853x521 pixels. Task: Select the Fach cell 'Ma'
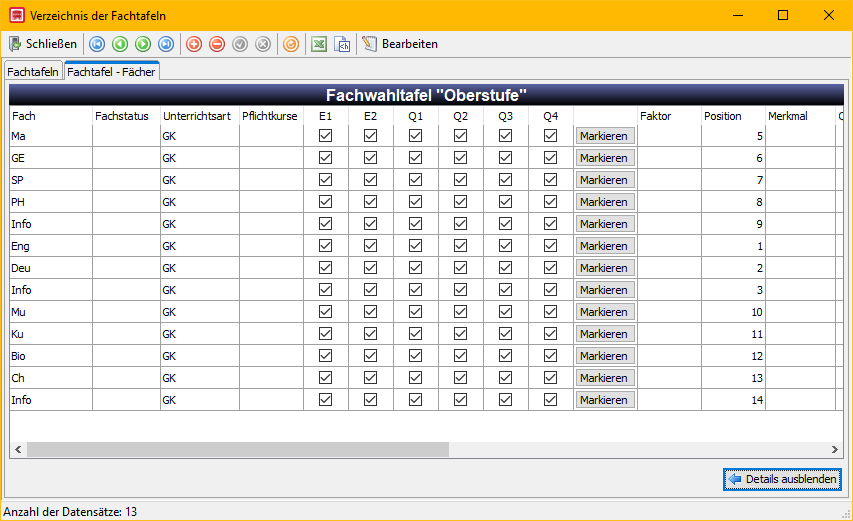(51, 136)
